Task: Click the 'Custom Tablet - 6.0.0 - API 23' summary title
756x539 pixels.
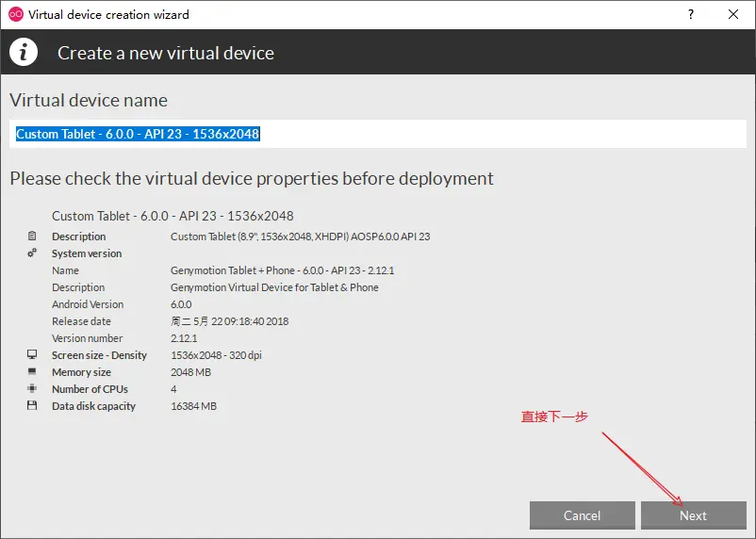Action: 173,216
